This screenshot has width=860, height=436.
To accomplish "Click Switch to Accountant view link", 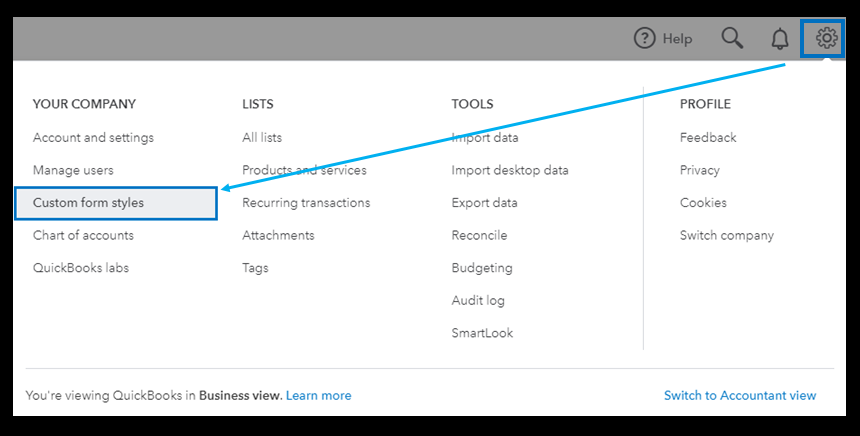I will [x=740, y=396].
